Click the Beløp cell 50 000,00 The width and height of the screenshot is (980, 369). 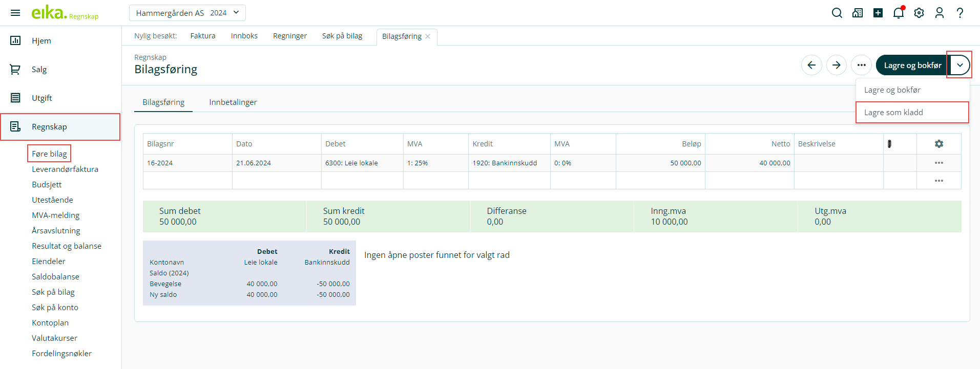(660, 163)
